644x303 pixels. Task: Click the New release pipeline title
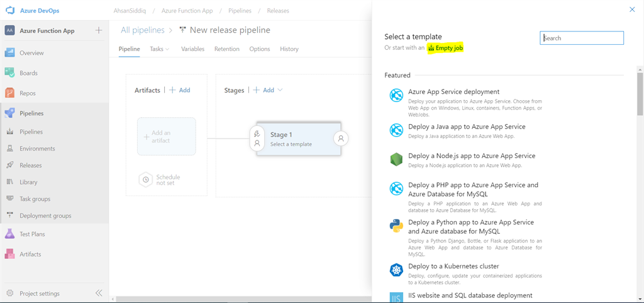(x=230, y=30)
